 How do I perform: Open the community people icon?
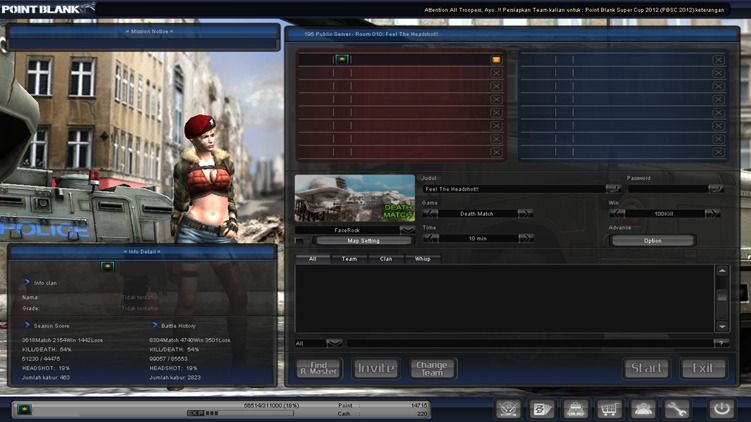(x=642, y=409)
